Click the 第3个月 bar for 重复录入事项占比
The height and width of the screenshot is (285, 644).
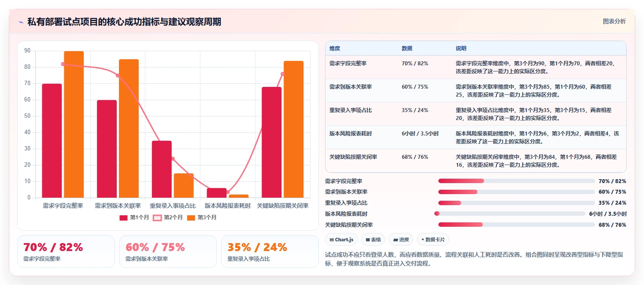184,185
